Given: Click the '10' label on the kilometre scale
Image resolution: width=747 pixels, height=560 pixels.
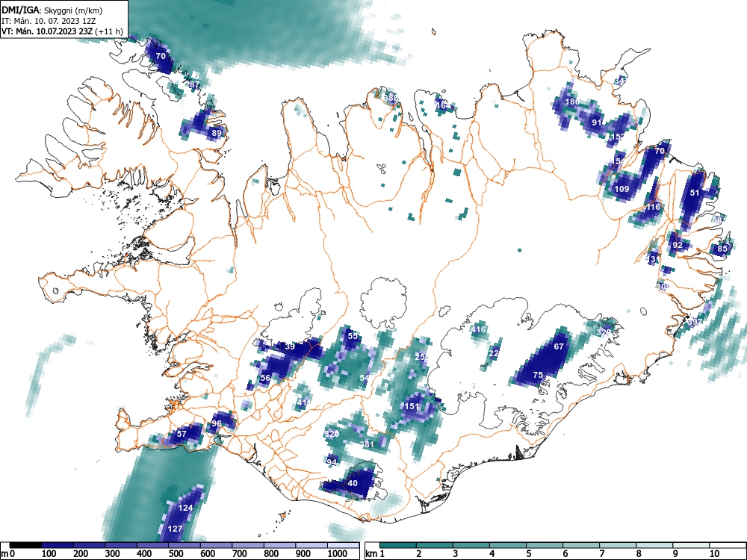Looking at the screenshot, I should [x=714, y=554].
